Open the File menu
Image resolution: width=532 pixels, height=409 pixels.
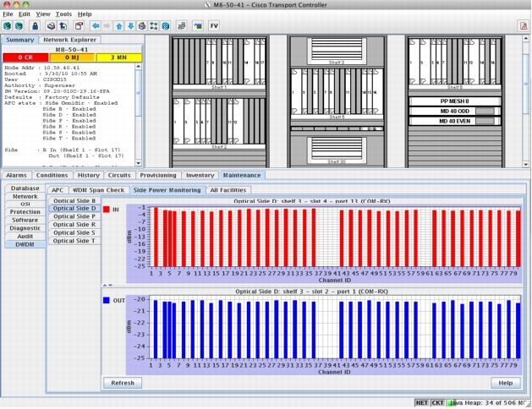tap(8, 14)
